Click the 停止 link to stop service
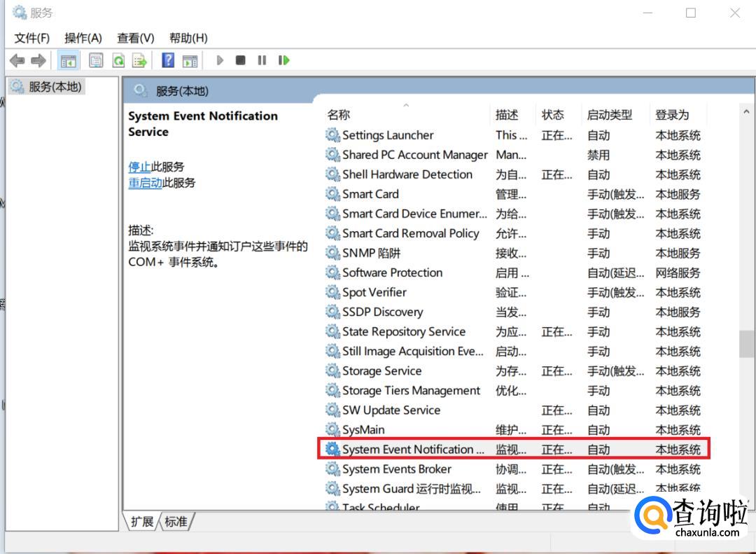The height and width of the screenshot is (554, 756). [x=139, y=167]
